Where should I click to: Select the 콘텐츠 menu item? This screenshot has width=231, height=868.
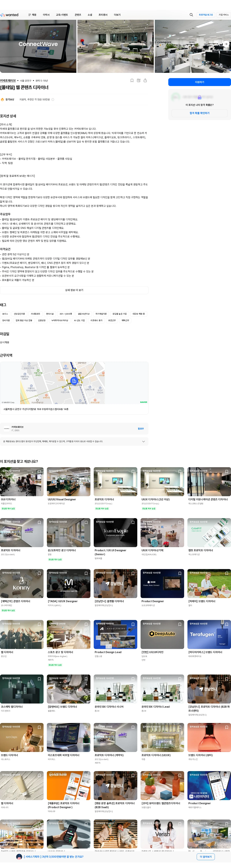pos(78,15)
